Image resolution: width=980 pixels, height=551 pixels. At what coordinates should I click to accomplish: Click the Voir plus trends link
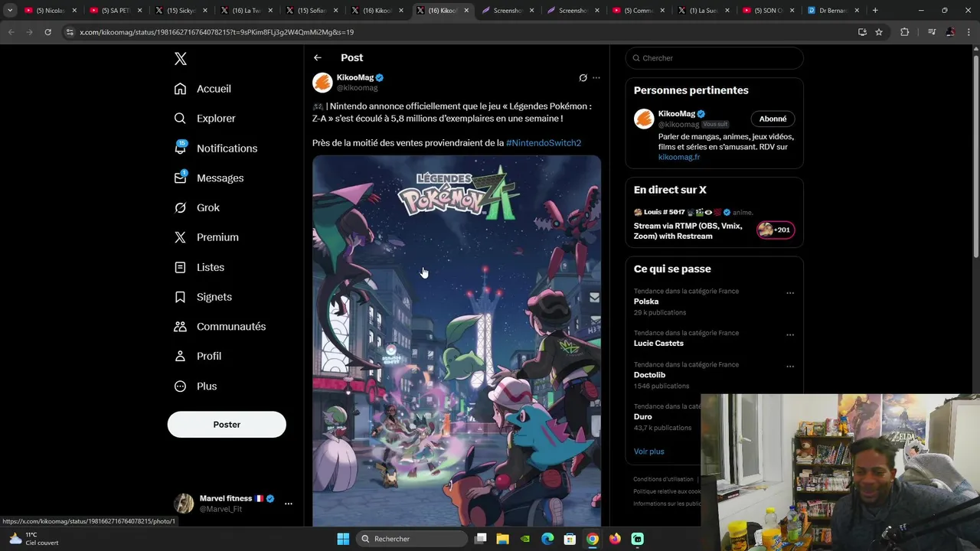(649, 452)
